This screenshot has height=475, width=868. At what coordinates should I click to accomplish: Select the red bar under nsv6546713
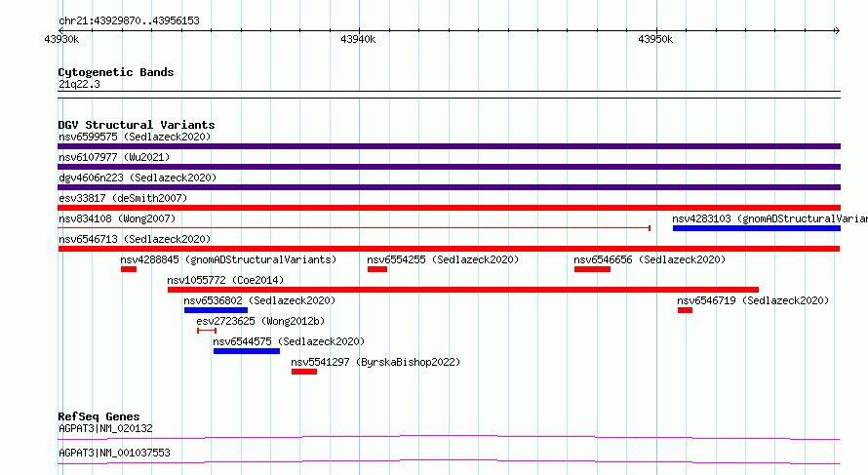(x=449, y=249)
